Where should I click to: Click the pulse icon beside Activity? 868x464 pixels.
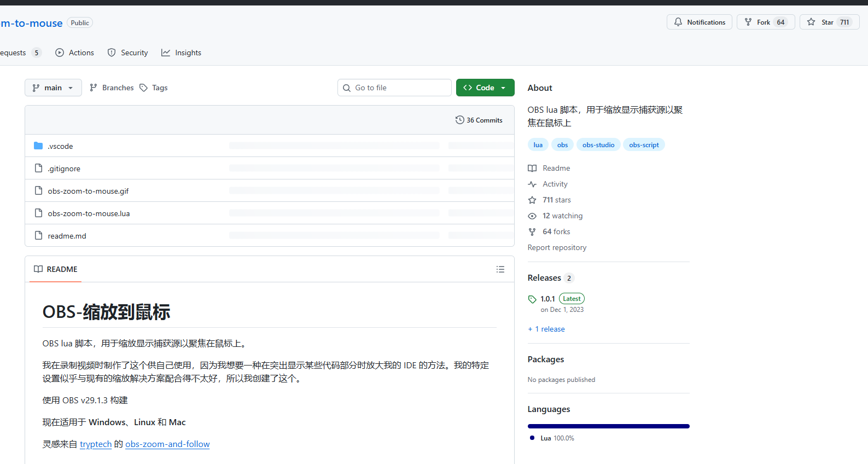pos(532,184)
